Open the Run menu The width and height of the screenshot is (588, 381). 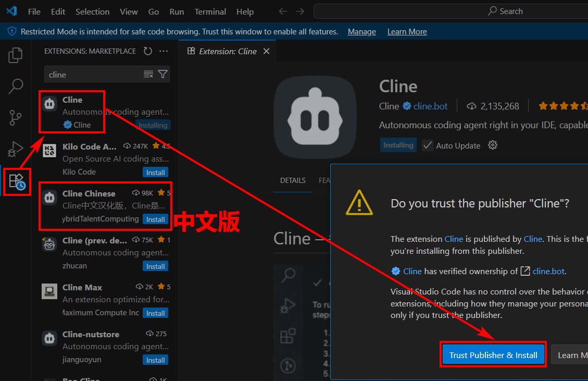point(177,11)
